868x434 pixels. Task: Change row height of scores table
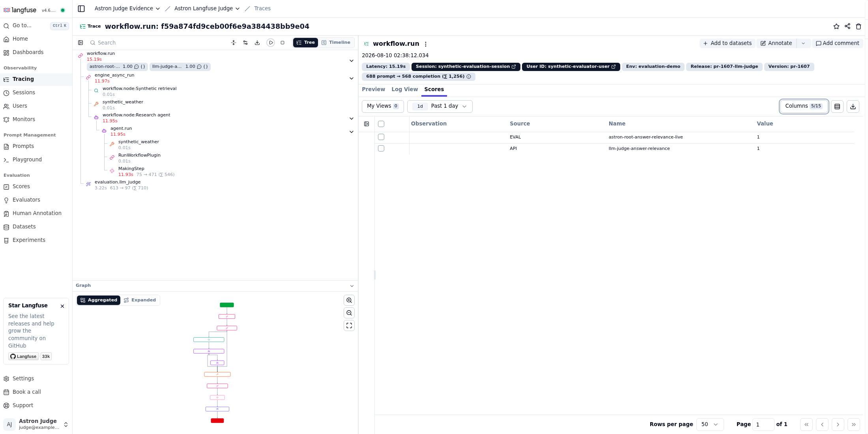point(837,106)
